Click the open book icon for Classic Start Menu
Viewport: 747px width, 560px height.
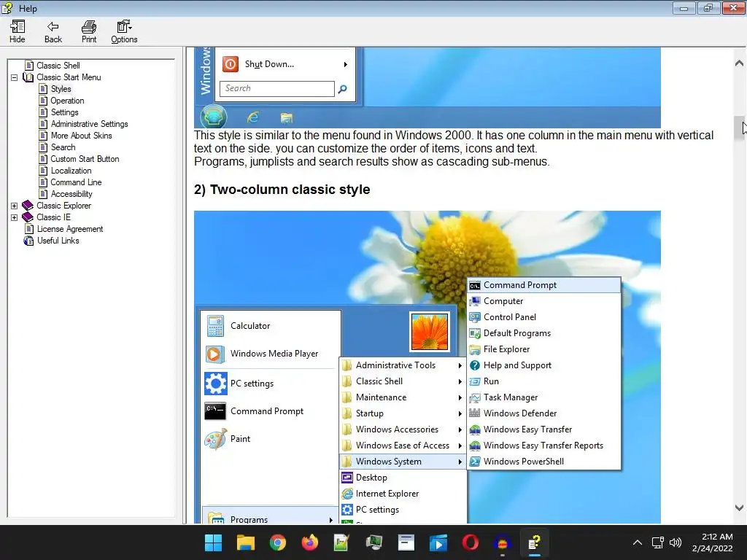(28, 77)
